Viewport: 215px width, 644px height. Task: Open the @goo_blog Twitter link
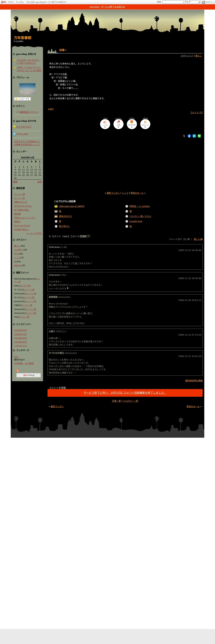click(22, 134)
